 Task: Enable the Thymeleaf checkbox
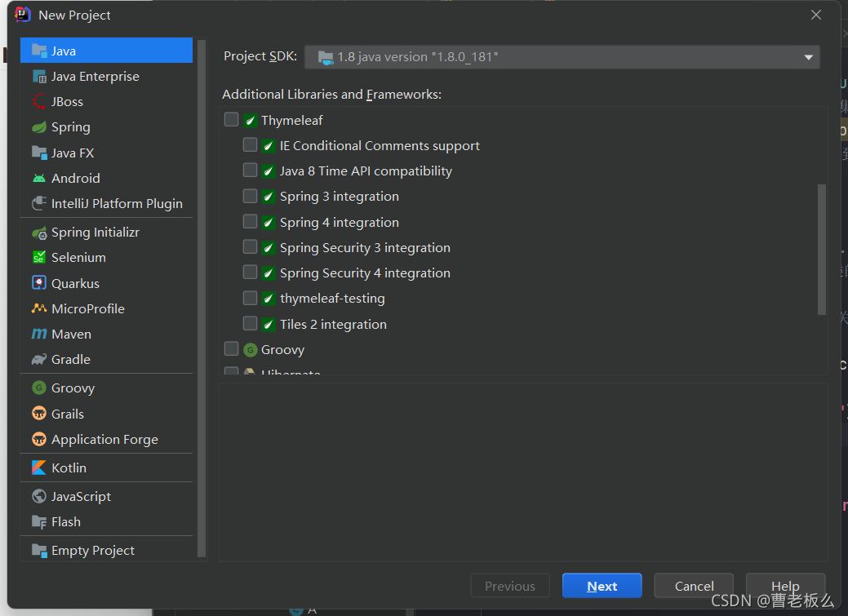[232, 119]
